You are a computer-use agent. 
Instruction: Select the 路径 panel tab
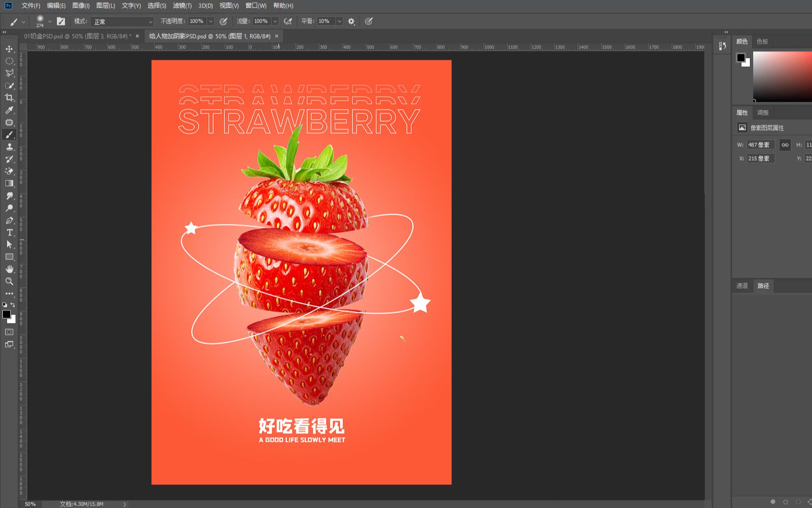763,286
